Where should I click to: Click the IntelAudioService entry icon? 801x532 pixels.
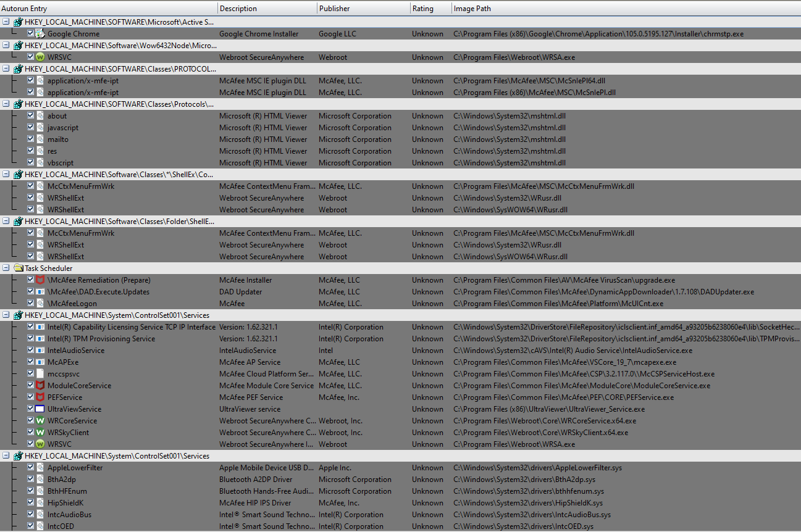(40, 351)
